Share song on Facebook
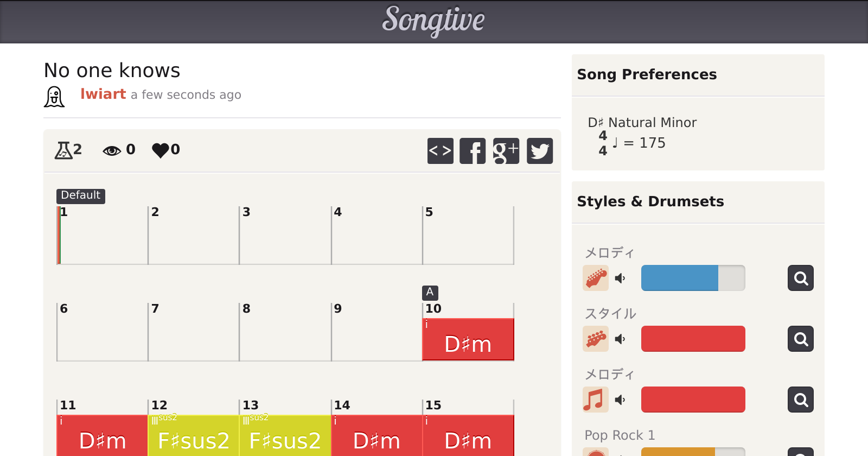The width and height of the screenshot is (868, 456). point(473,151)
